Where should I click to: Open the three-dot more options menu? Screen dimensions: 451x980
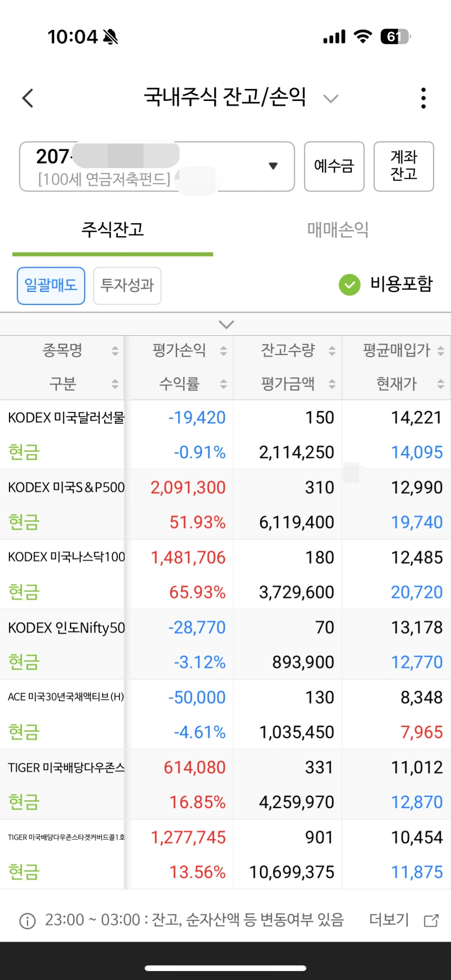coord(423,98)
